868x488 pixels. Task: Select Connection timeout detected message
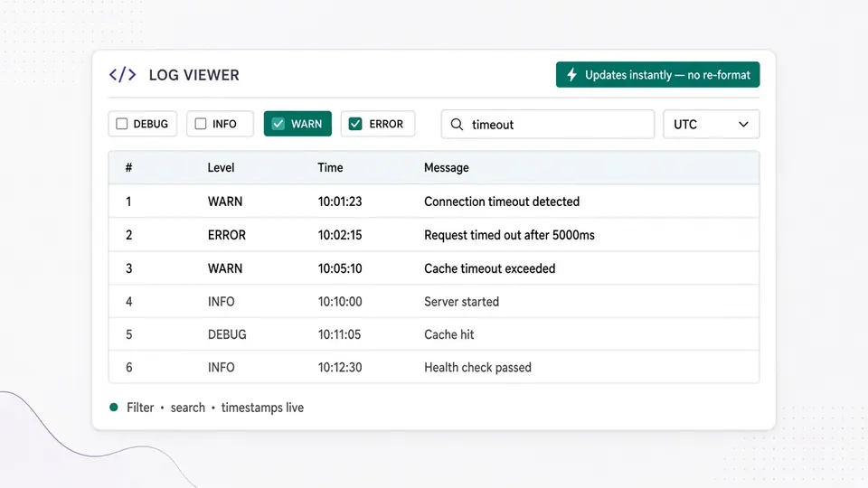pyautogui.click(x=502, y=202)
